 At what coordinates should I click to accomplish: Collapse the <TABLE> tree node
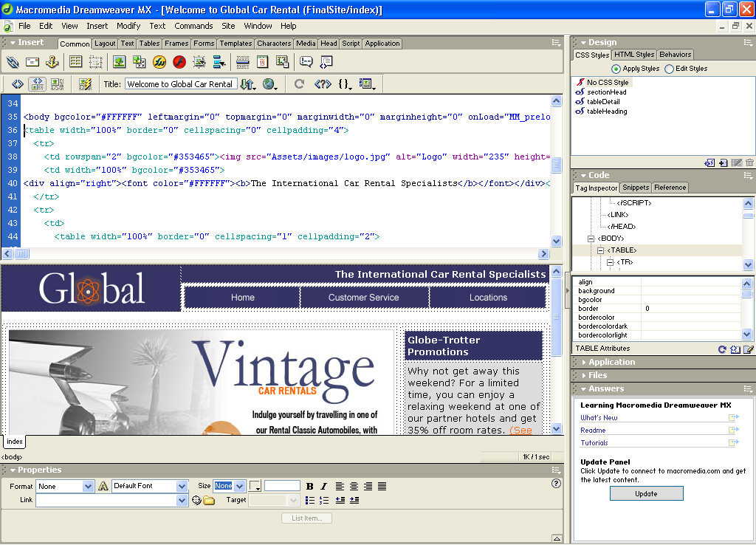(600, 250)
